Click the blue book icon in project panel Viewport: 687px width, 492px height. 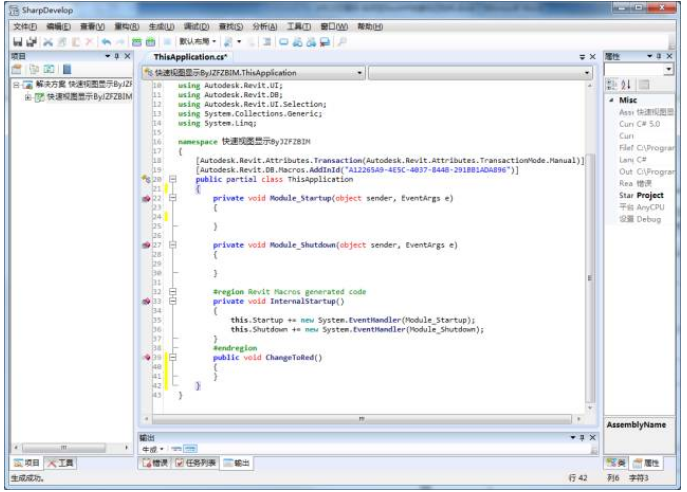pos(67,69)
